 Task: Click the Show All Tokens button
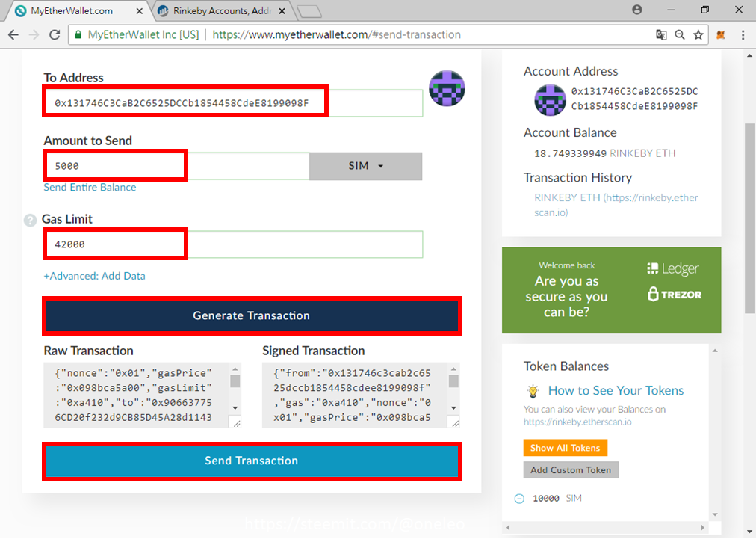tap(565, 448)
